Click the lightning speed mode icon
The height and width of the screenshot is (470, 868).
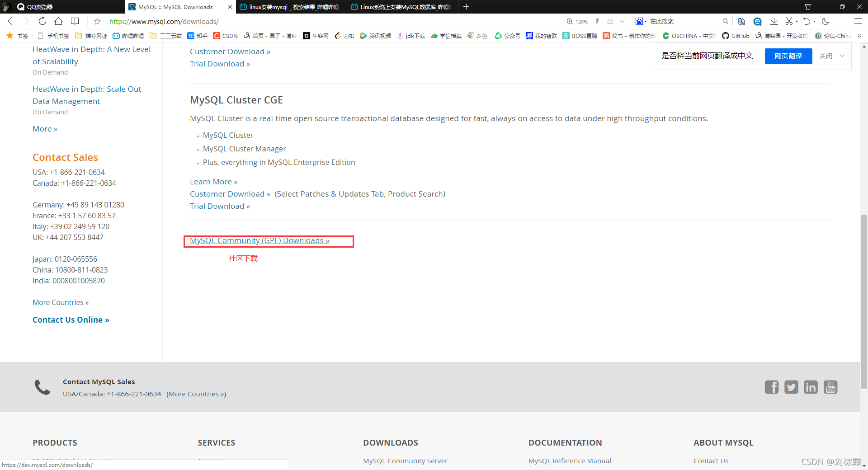click(x=597, y=21)
